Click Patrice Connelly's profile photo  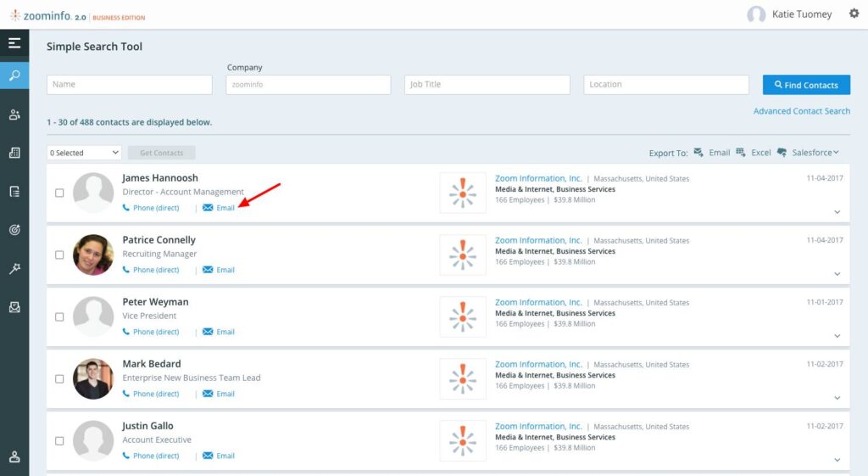point(93,255)
